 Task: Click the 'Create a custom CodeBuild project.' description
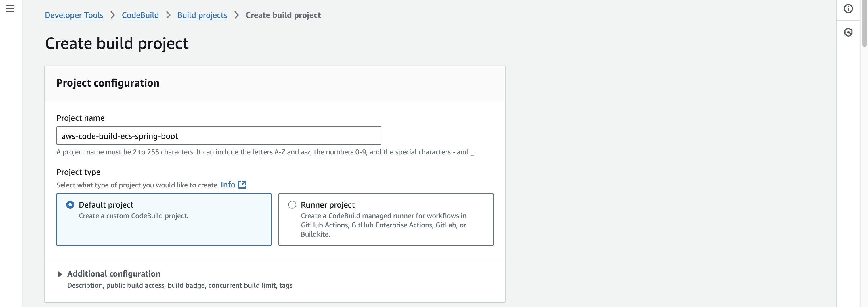[133, 216]
